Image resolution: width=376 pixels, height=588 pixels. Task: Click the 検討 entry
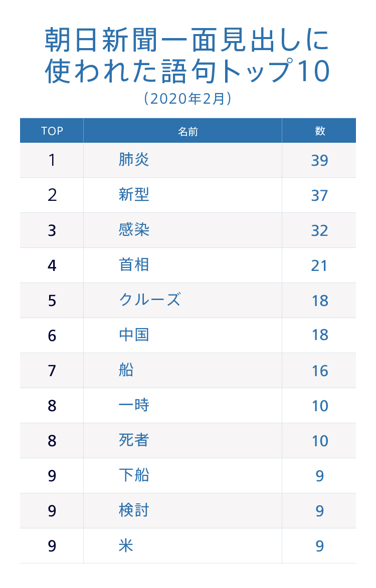pyautogui.click(x=134, y=510)
